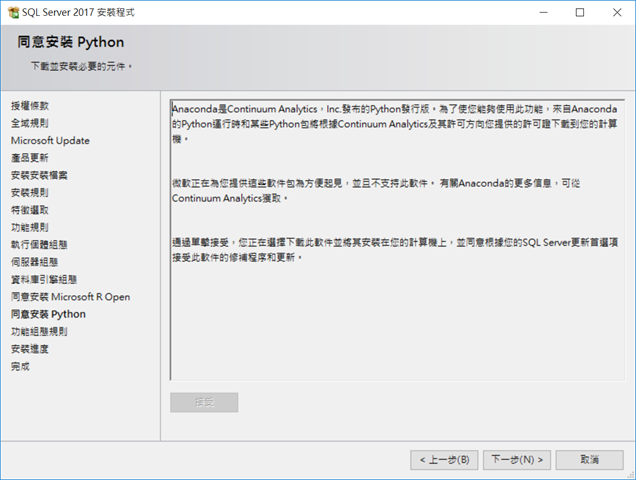
Task: Select 功能規則 step in sidebar
Action: click(30, 227)
